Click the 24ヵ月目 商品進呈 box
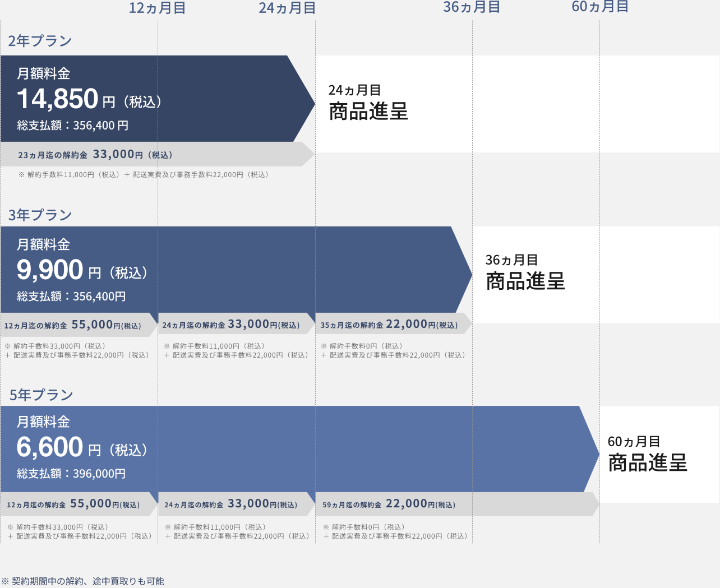 pos(368,103)
